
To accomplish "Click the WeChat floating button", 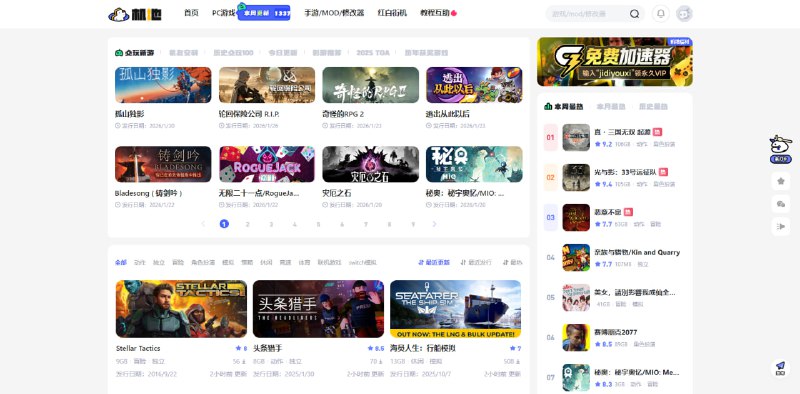I will click(781, 204).
